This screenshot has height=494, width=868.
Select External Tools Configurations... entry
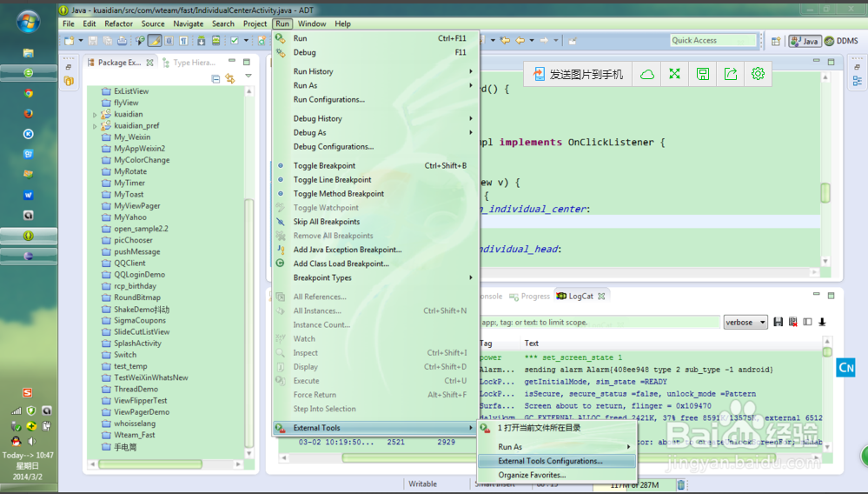pyautogui.click(x=557, y=461)
